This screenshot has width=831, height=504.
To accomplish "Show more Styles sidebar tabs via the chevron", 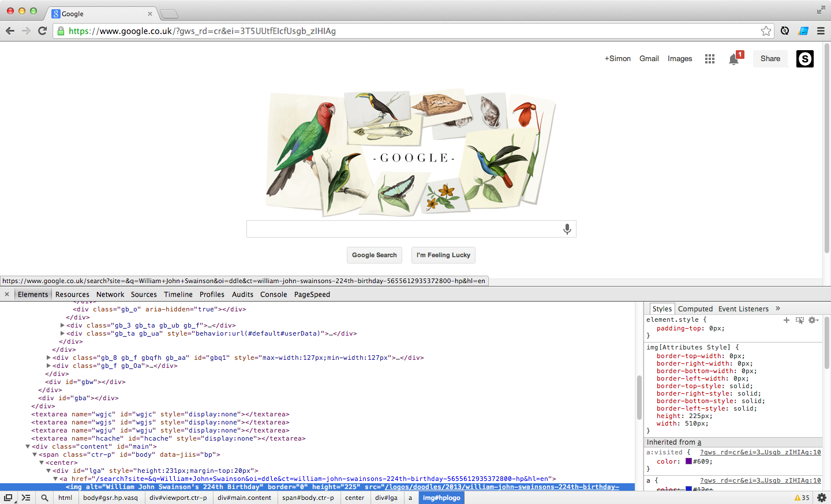I will click(778, 309).
